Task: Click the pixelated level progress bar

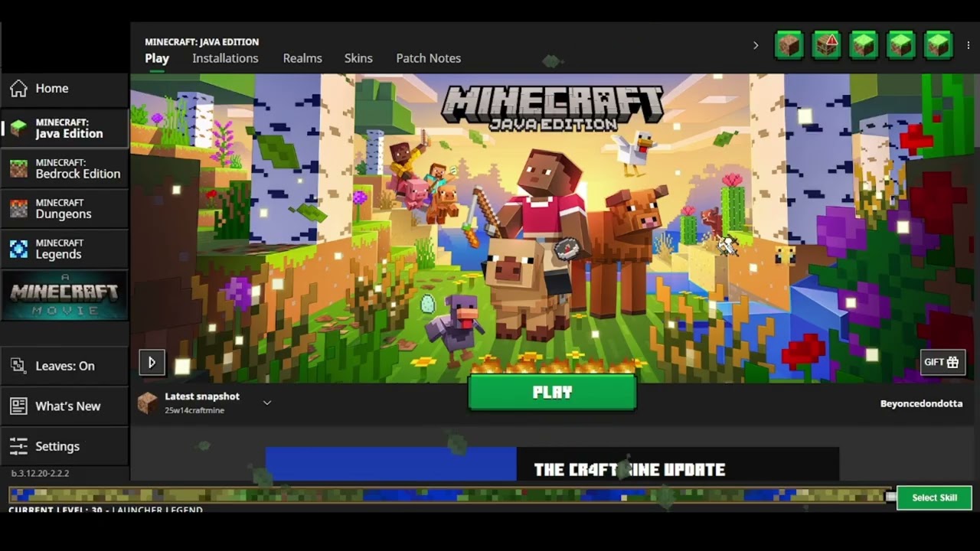Action: coord(449,495)
